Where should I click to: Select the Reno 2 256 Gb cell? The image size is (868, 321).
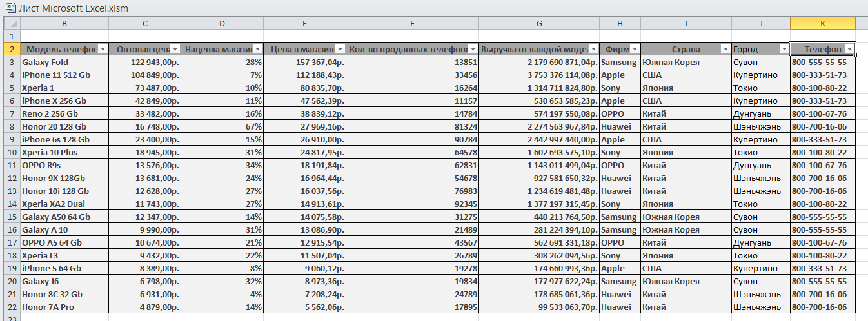[x=64, y=113]
